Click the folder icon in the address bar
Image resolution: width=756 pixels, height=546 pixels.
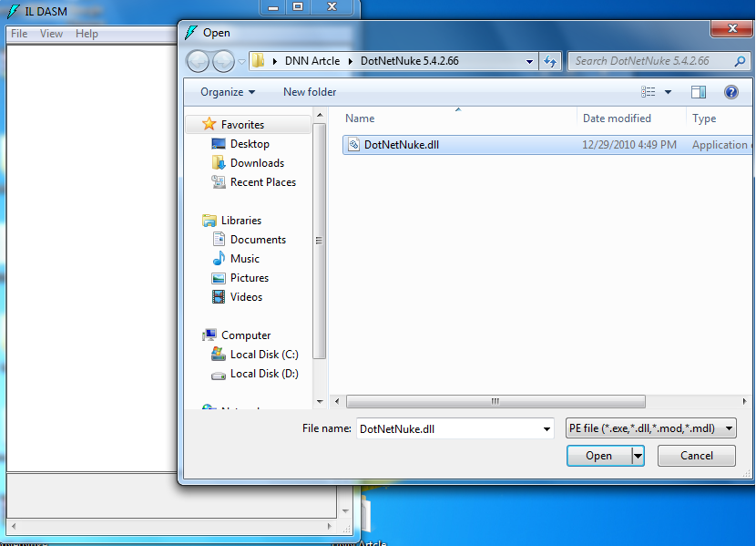259,61
